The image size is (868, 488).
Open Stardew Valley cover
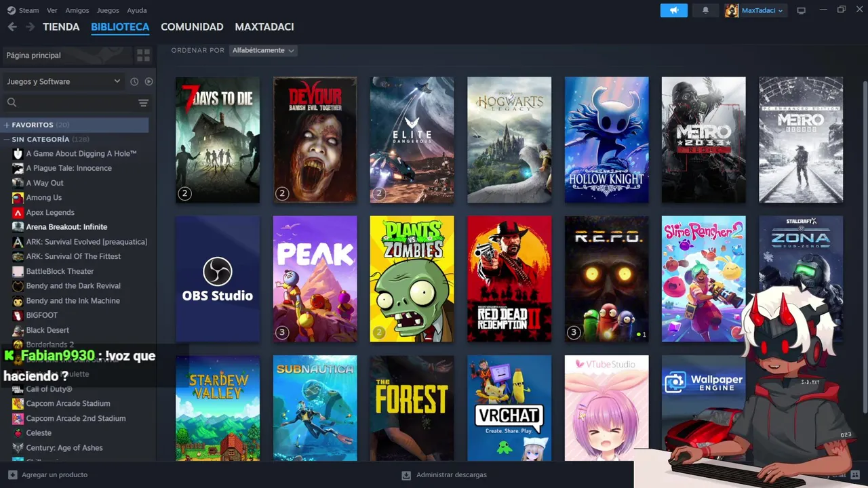coord(218,408)
